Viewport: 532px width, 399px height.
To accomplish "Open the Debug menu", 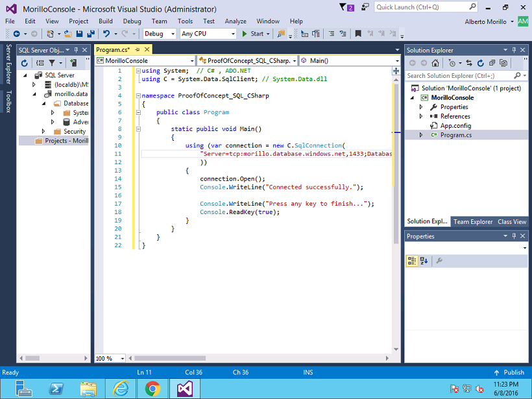I will 132,21.
